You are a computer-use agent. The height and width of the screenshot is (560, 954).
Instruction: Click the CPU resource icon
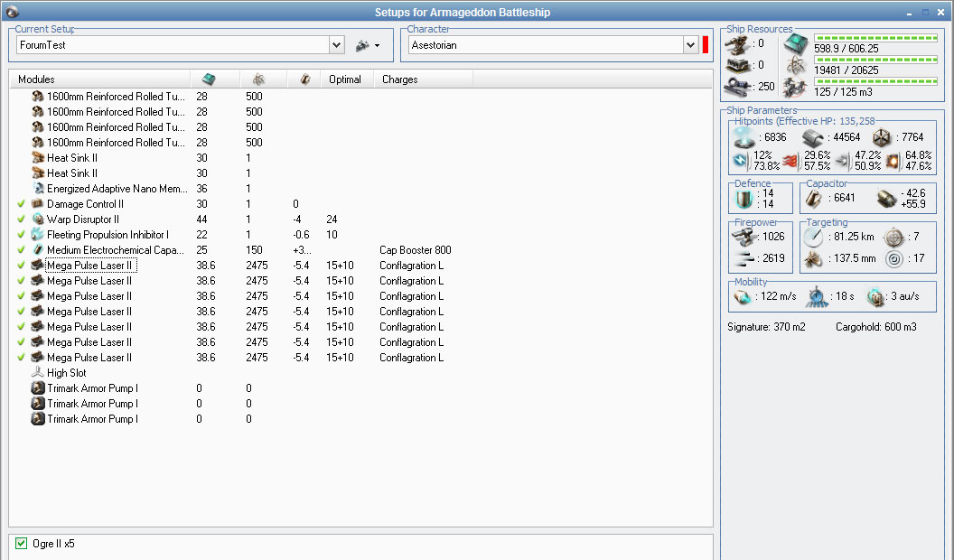click(795, 43)
